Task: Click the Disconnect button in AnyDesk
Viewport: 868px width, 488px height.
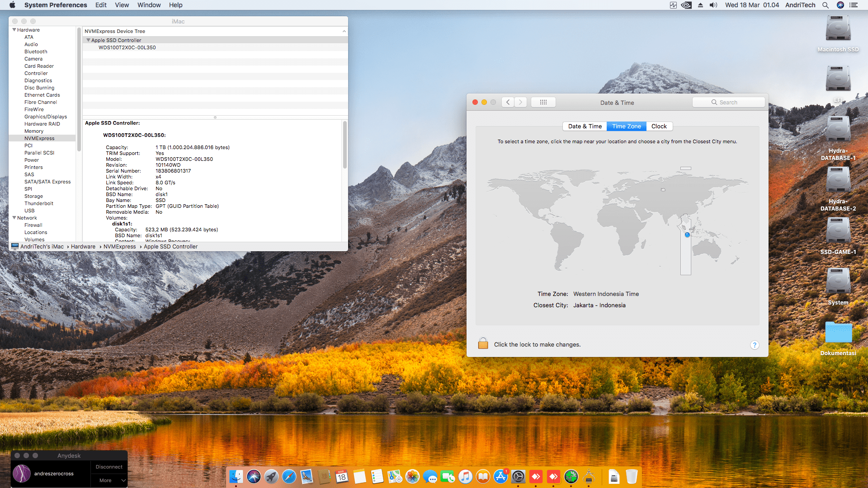Action: tap(109, 467)
